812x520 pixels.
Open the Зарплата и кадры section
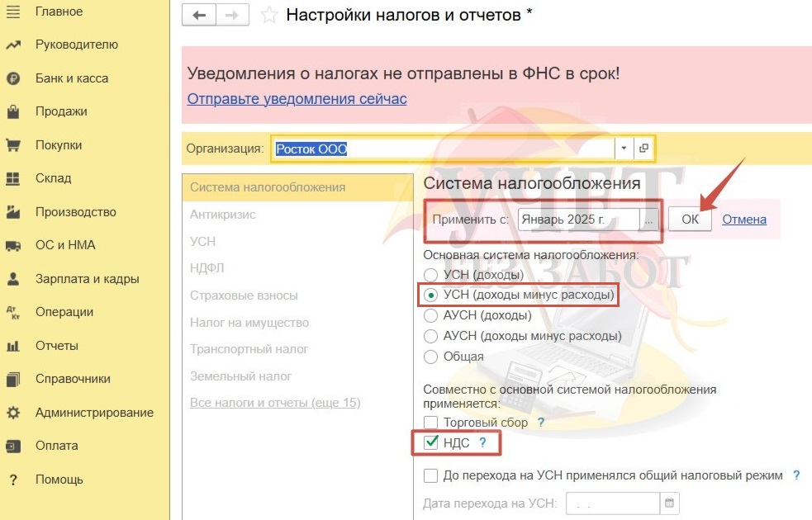click(87, 279)
